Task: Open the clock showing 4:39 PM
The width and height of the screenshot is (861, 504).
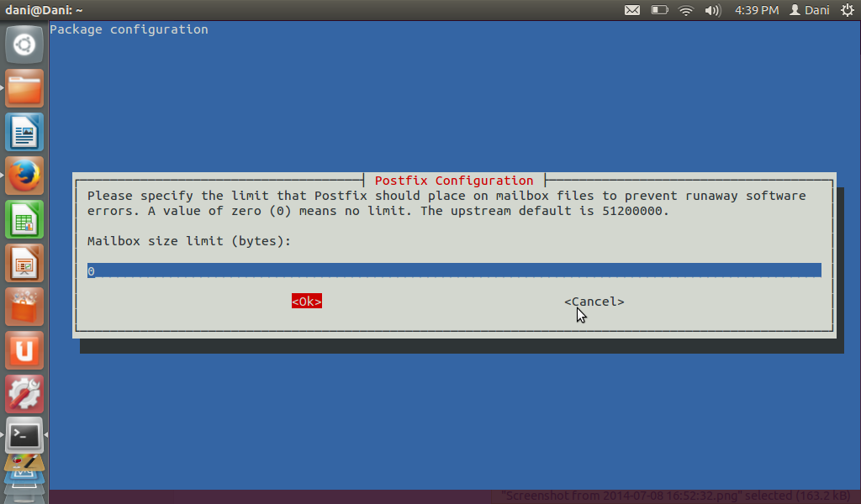Action: [x=757, y=10]
